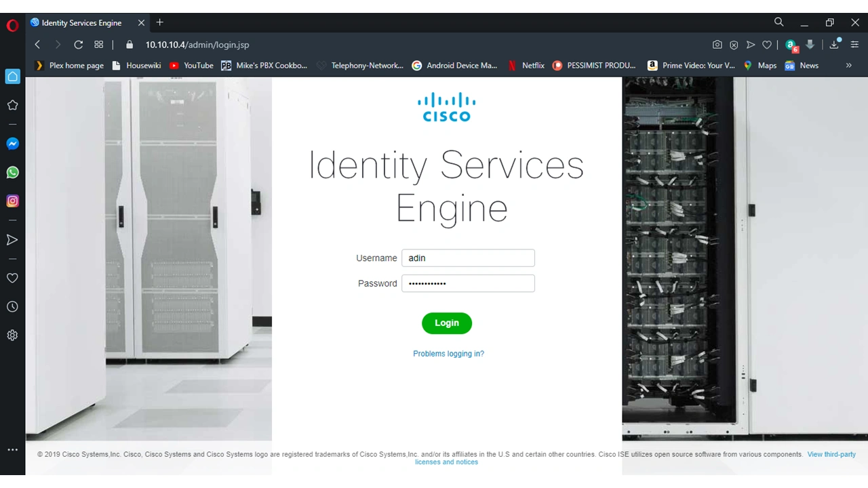Launch Messenger from the Opera sidebar
Viewport: 868px width, 488px height.
12,144
